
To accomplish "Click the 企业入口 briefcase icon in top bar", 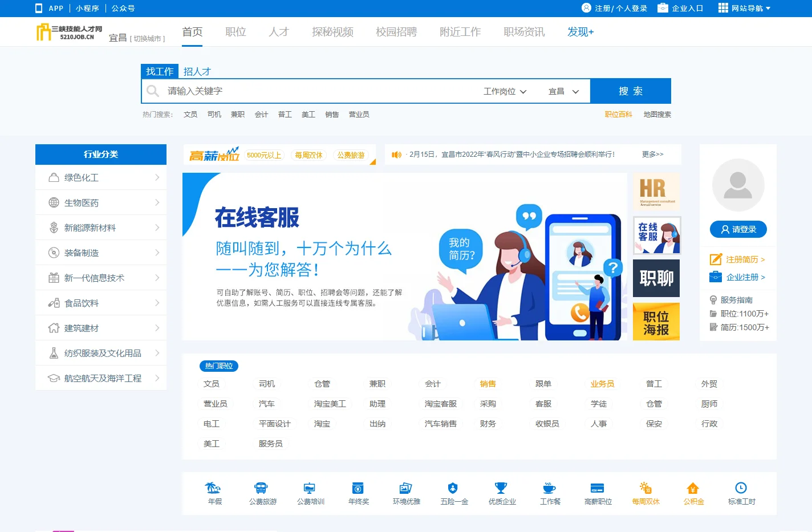I will (663, 8).
